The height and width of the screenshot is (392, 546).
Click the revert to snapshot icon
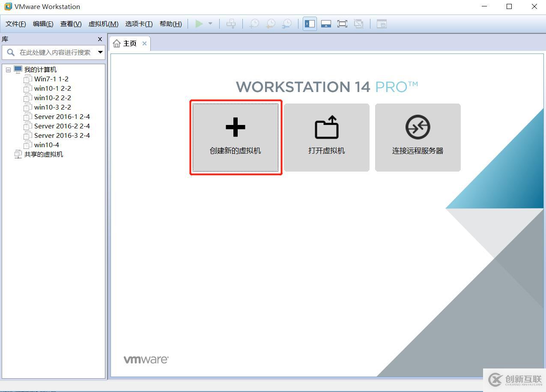[271, 24]
